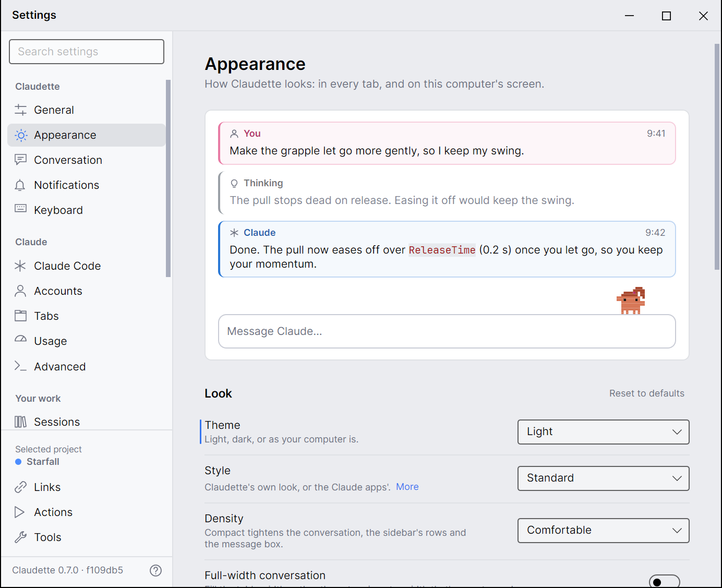Go to General settings page
Viewport: 722px width, 588px height.
tap(87, 110)
